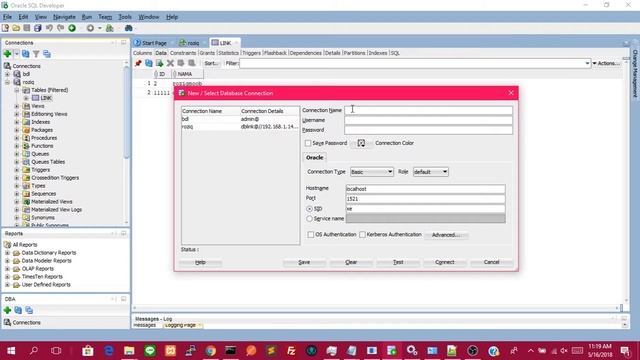Expand the Sequences tree node

[x=17, y=194]
